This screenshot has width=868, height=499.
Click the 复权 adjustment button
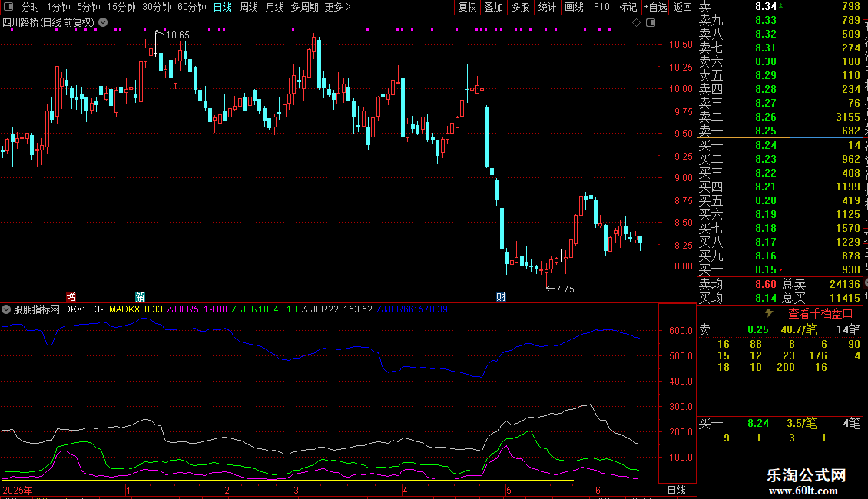pyautogui.click(x=468, y=7)
